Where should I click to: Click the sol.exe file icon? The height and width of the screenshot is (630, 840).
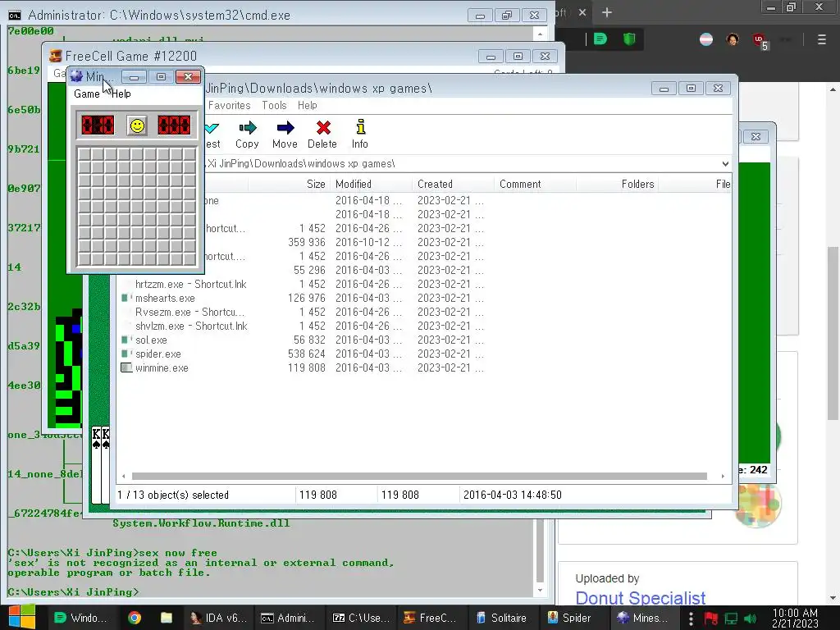point(126,340)
